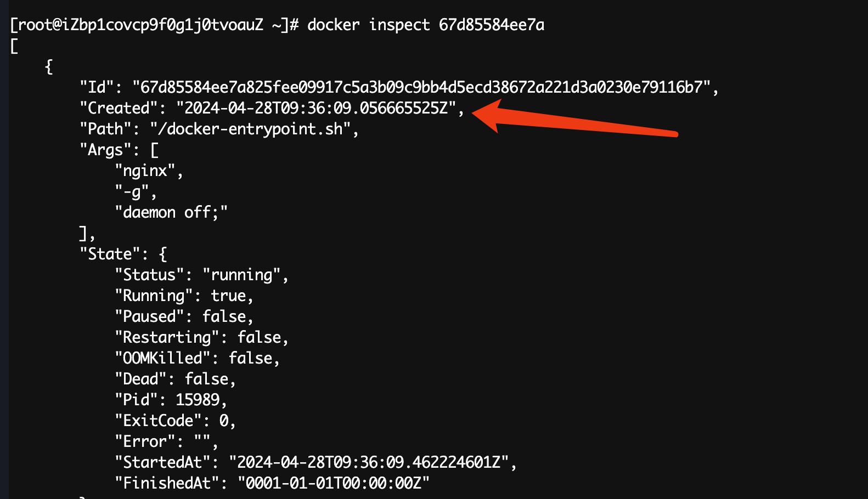Viewport: 868px width, 499px height.
Task: Click the Paused false value
Action: (x=224, y=316)
